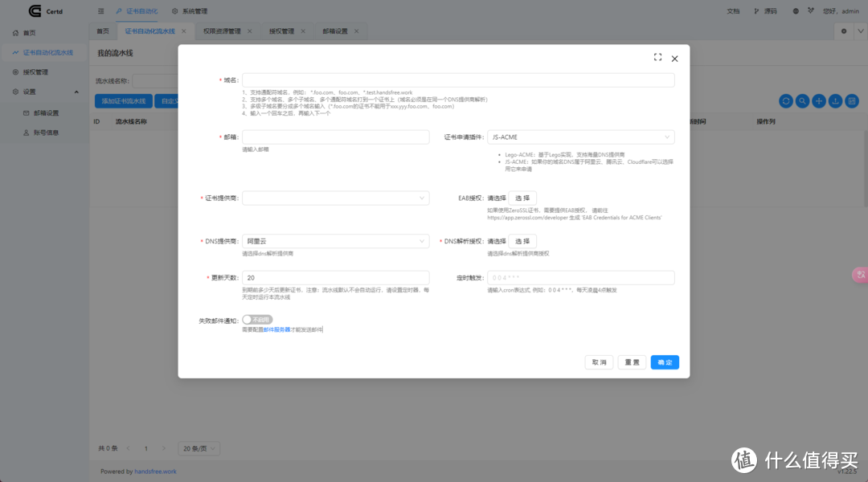Open the 证书提供商 dropdown
The width and height of the screenshot is (868, 482).
[x=335, y=198]
